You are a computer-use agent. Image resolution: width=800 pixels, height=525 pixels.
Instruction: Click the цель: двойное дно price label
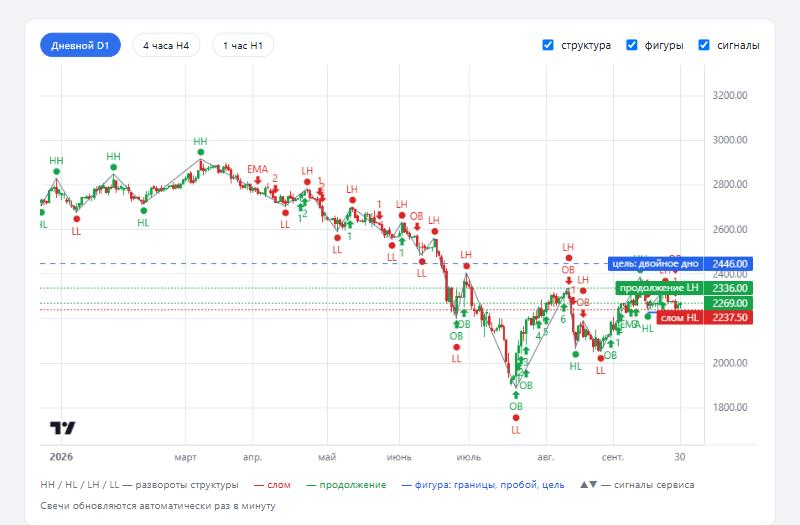[x=655, y=264]
